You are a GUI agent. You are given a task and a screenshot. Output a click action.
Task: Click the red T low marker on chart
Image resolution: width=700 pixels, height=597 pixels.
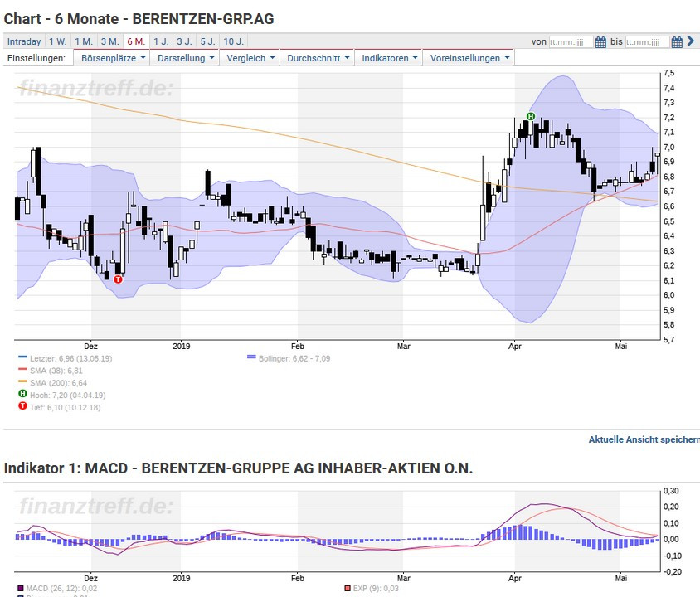tap(118, 279)
